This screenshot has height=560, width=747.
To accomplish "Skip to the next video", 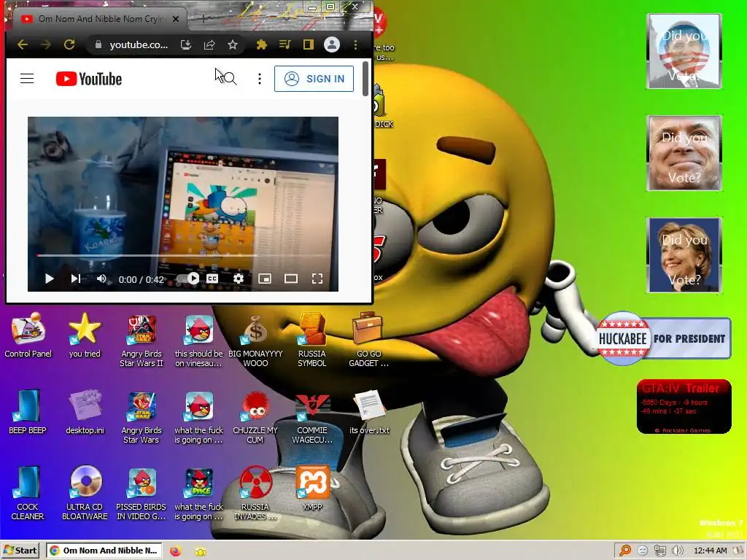I will pos(76,279).
